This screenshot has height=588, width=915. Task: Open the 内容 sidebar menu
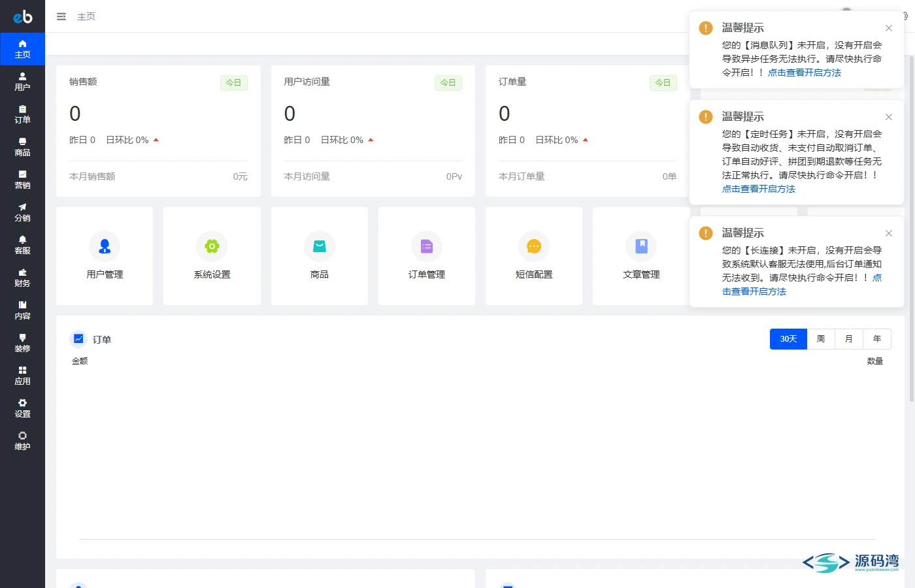point(22,310)
